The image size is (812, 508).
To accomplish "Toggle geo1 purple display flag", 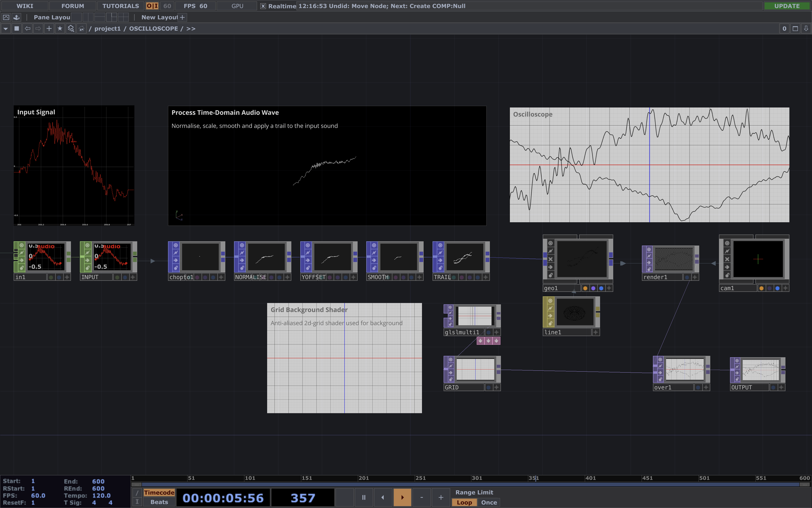I will click(593, 288).
